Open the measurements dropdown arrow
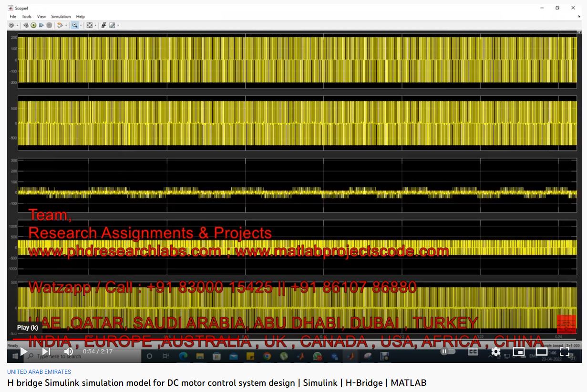The width and height of the screenshot is (587, 392). (x=118, y=25)
